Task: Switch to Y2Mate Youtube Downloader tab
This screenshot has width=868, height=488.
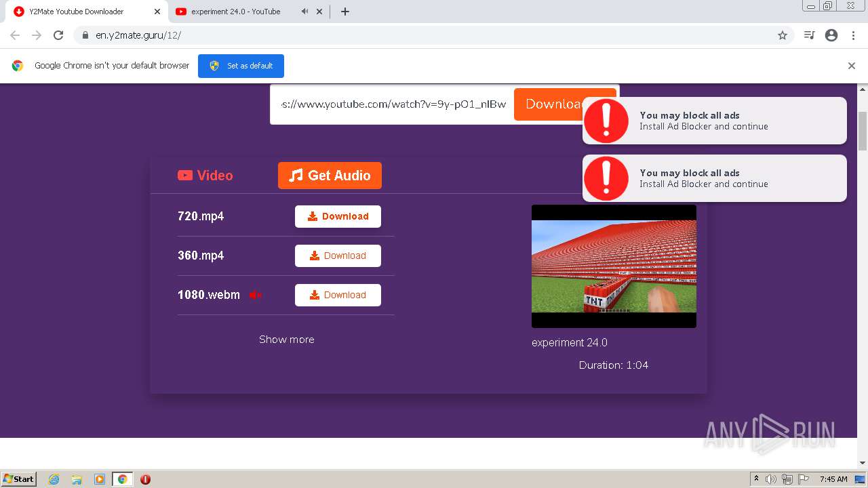Action: pos(85,12)
